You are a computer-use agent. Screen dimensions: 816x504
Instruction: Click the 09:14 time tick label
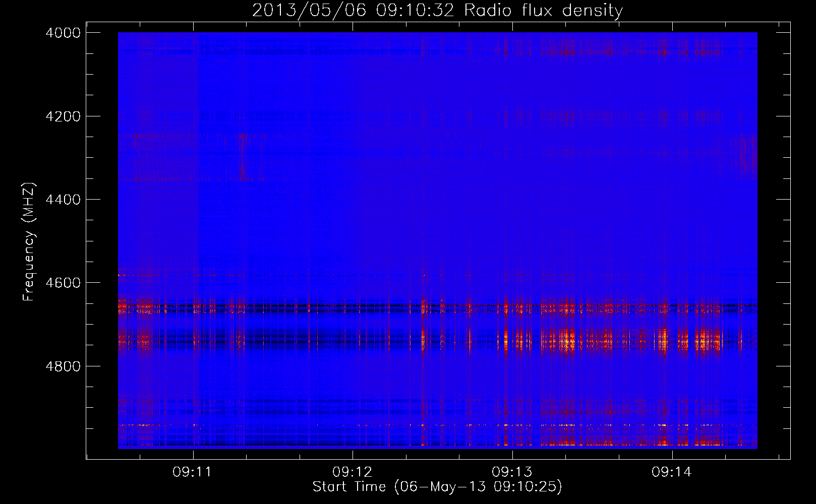pos(672,472)
